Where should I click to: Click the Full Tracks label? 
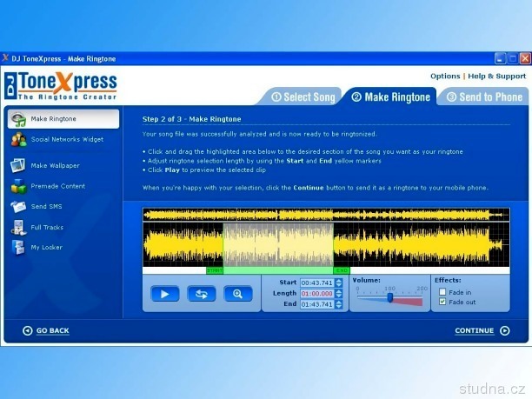coord(47,228)
